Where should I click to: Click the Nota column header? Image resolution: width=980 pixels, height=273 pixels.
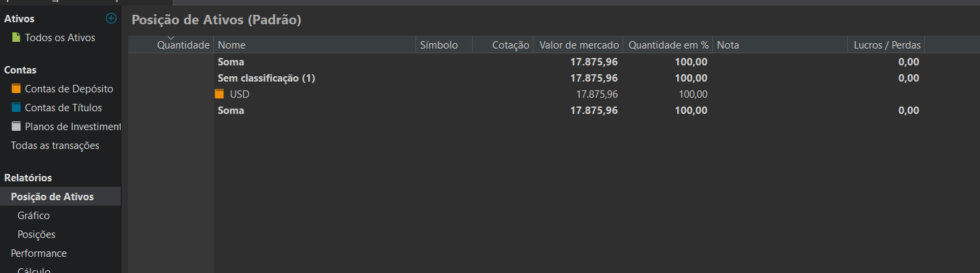click(x=780, y=45)
